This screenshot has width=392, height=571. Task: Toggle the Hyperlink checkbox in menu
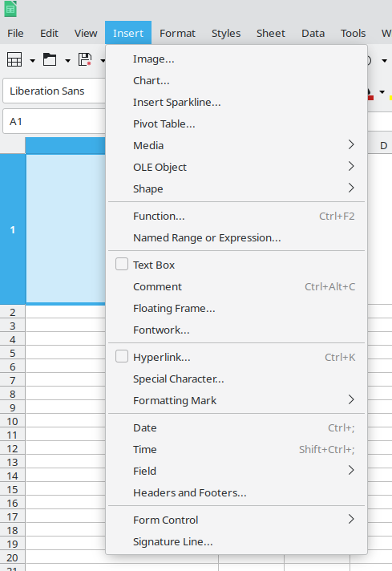pyautogui.click(x=122, y=357)
